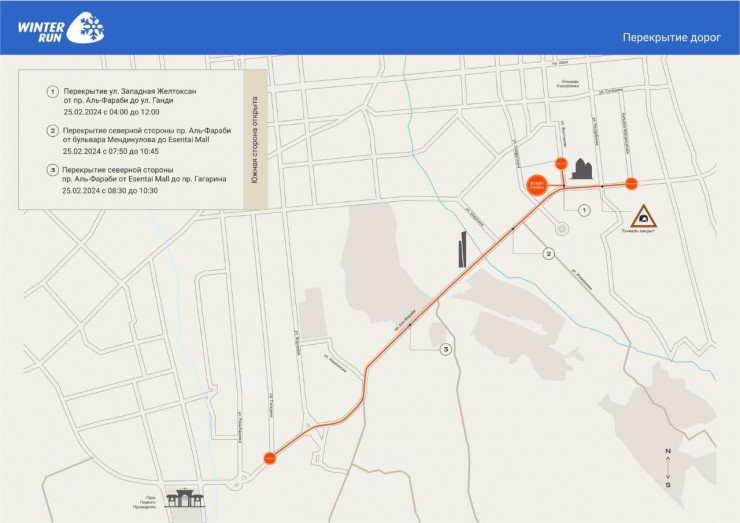
Task: Click the road block marker above START FINISH
Action: click(561, 163)
